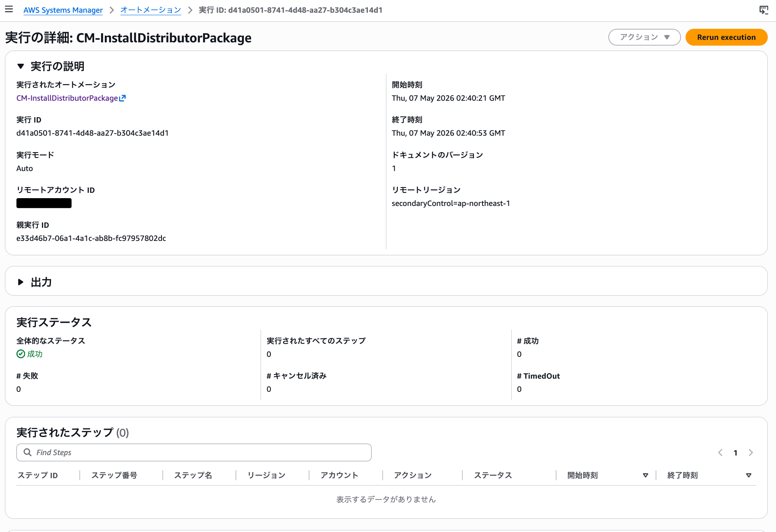Screen dimensions: 776x532
Task: Click アカウント column header
Action: 339,475
